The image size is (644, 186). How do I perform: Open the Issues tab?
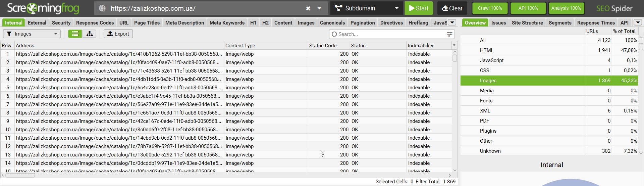pos(498,23)
